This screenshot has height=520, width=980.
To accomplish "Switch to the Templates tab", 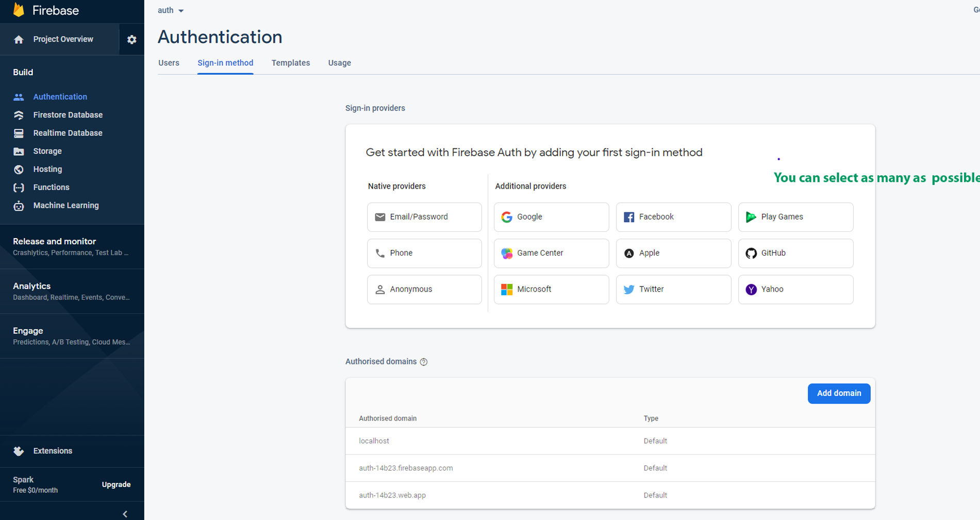I will click(x=291, y=63).
